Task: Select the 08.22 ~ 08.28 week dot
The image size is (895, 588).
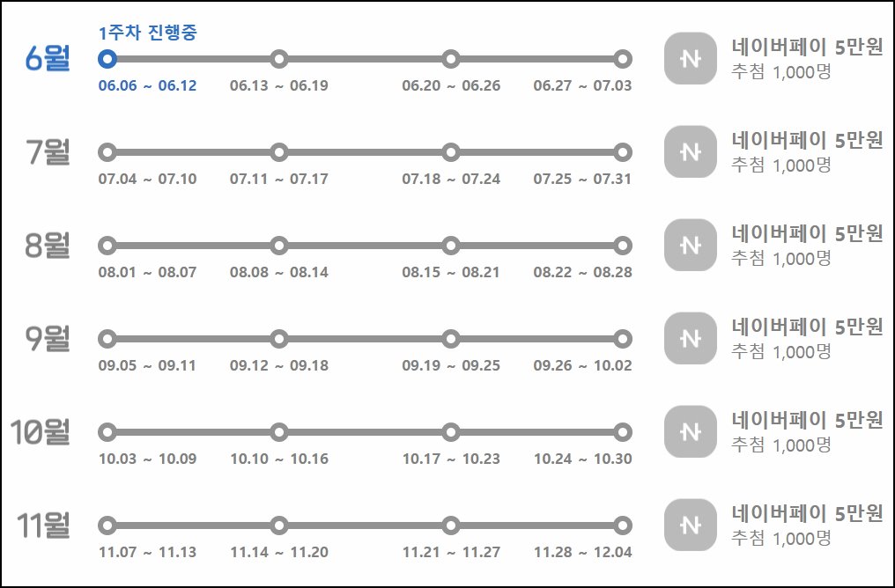Action: coord(624,246)
